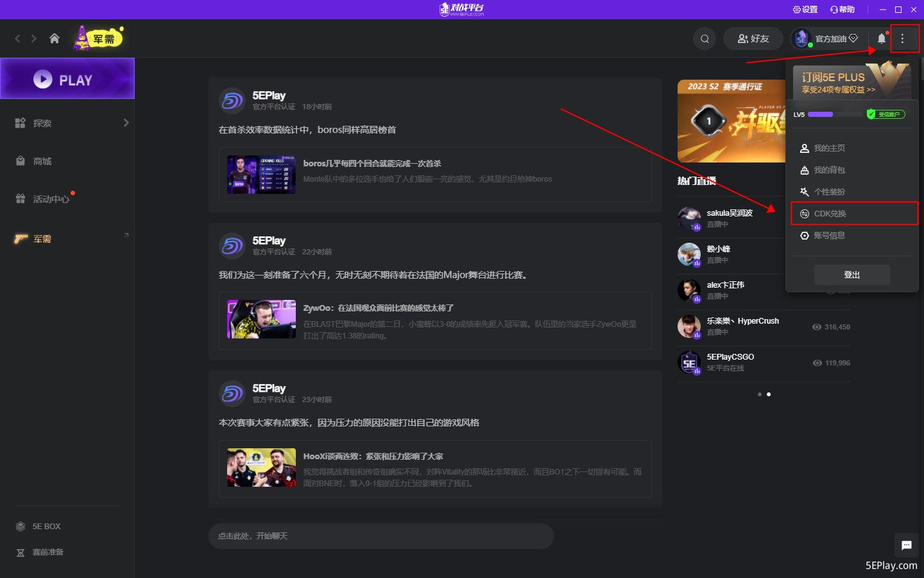Viewport: 924px width, 578px height.
Task: Click the chat input 点击此处，开始聊天
Action: pos(381,536)
